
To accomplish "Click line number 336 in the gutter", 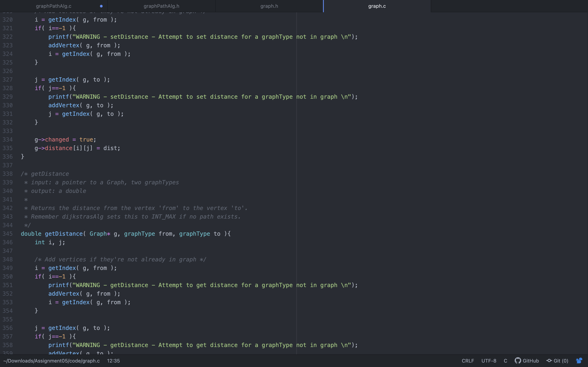I will [8, 157].
